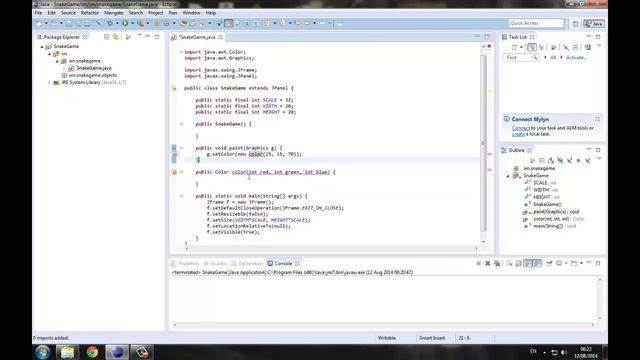Select SCALE field in Outline
Screen dimensions: 640x360
point(544,183)
